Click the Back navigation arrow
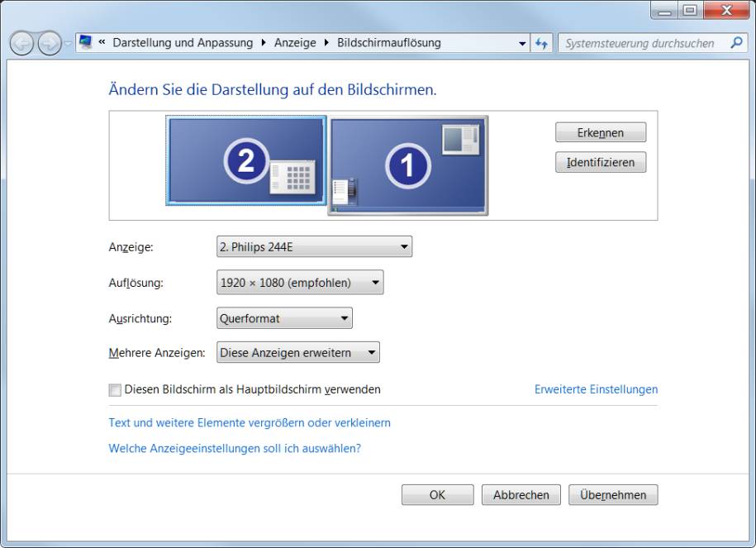The width and height of the screenshot is (756, 548). 23,43
